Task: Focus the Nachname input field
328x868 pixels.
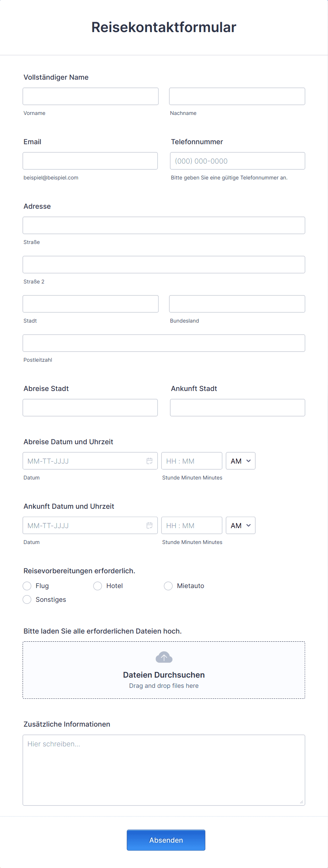Action: (237, 96)
